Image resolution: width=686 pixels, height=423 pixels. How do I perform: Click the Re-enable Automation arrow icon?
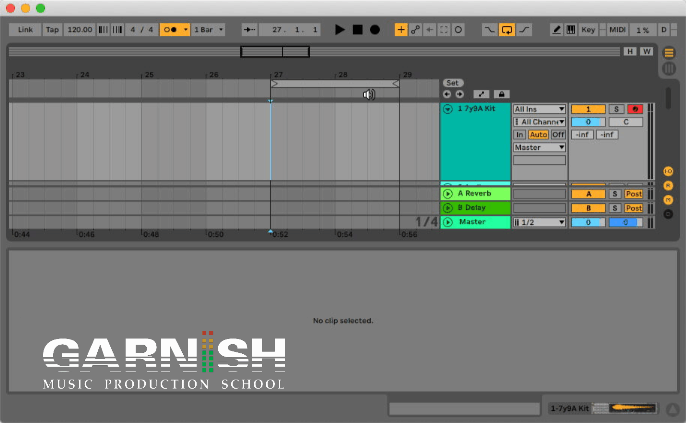pyautogui.click(x=430, y=30)
